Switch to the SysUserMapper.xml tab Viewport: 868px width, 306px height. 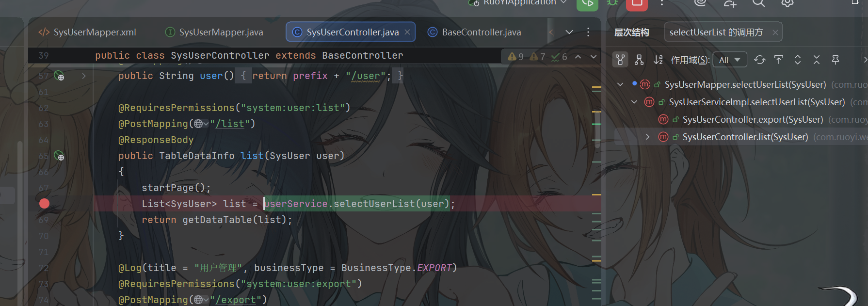click(x=88, y=32)
